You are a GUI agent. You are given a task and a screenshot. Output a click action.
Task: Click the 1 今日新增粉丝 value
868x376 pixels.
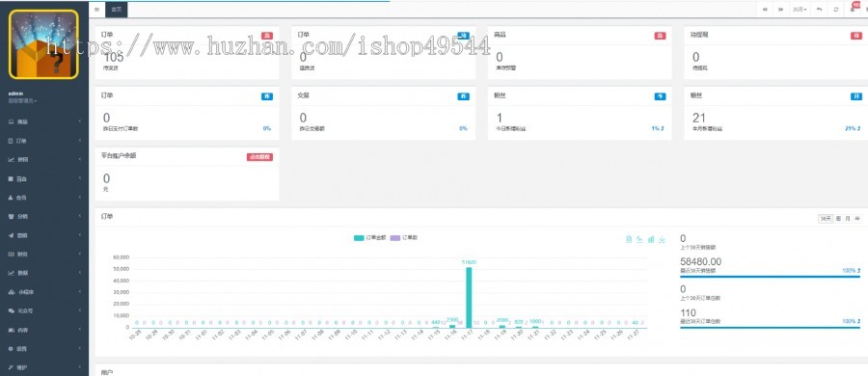tap(500, 118)
